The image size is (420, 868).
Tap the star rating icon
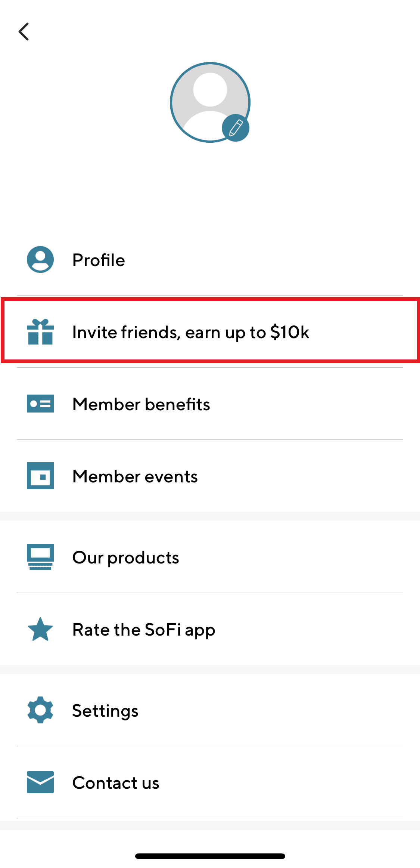point(40,629)
